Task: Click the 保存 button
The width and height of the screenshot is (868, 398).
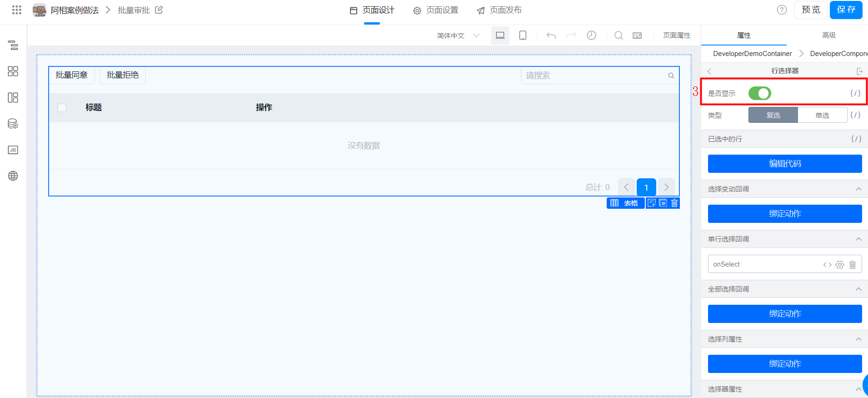Action: point(846,10)
